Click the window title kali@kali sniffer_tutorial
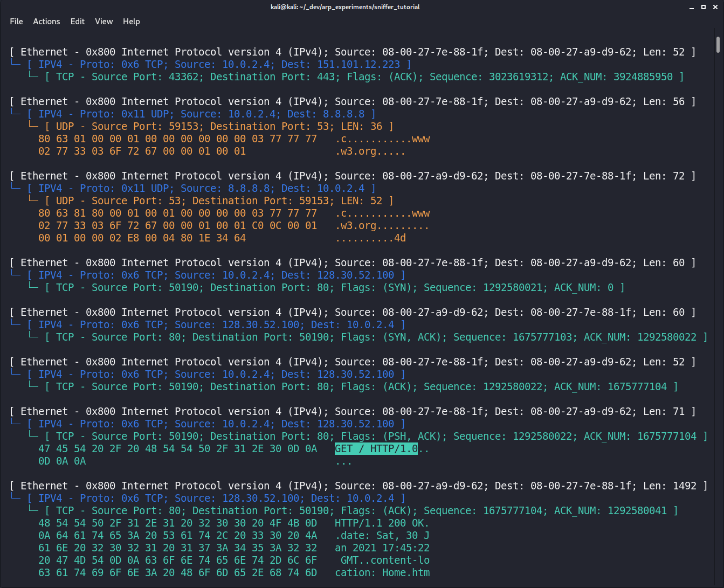This screenshot has width=724, height=588. tap(345, 7)
